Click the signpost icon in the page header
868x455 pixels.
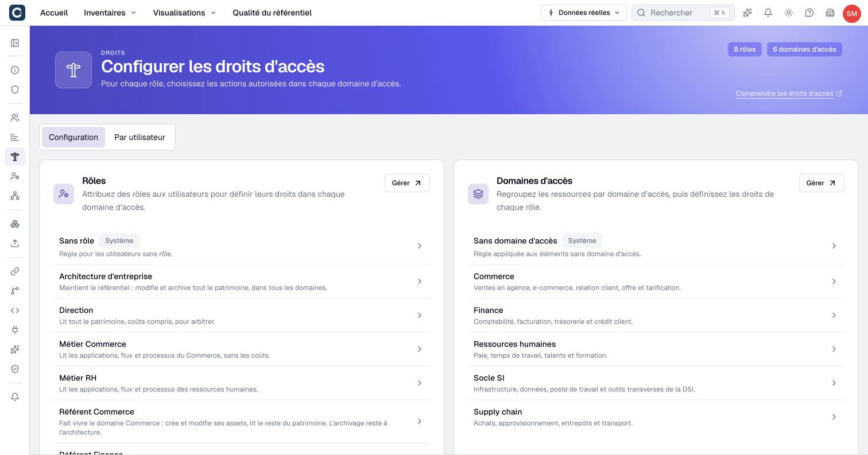click(x=73, y=70)
